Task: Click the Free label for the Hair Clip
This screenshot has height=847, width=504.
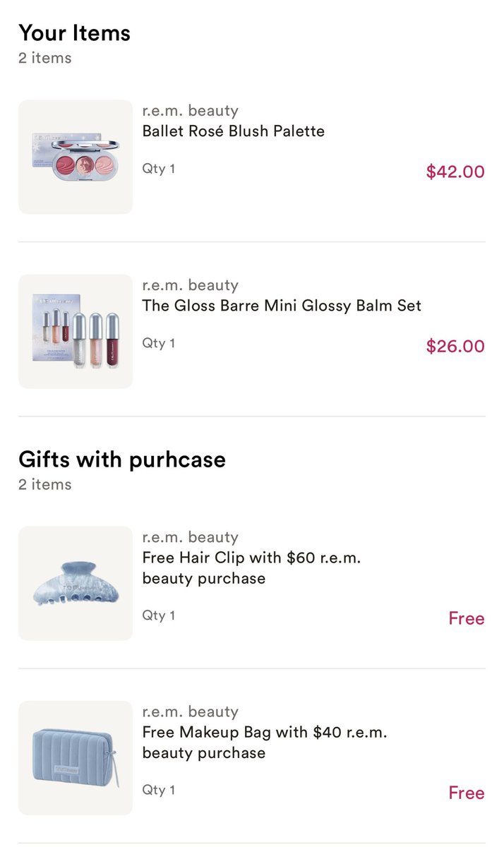Action: click(x=467, y=618)
